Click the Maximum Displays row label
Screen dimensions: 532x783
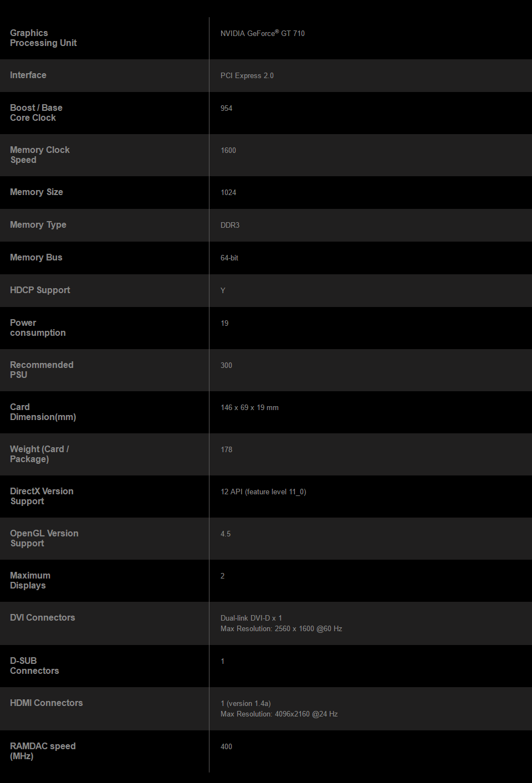30,581
